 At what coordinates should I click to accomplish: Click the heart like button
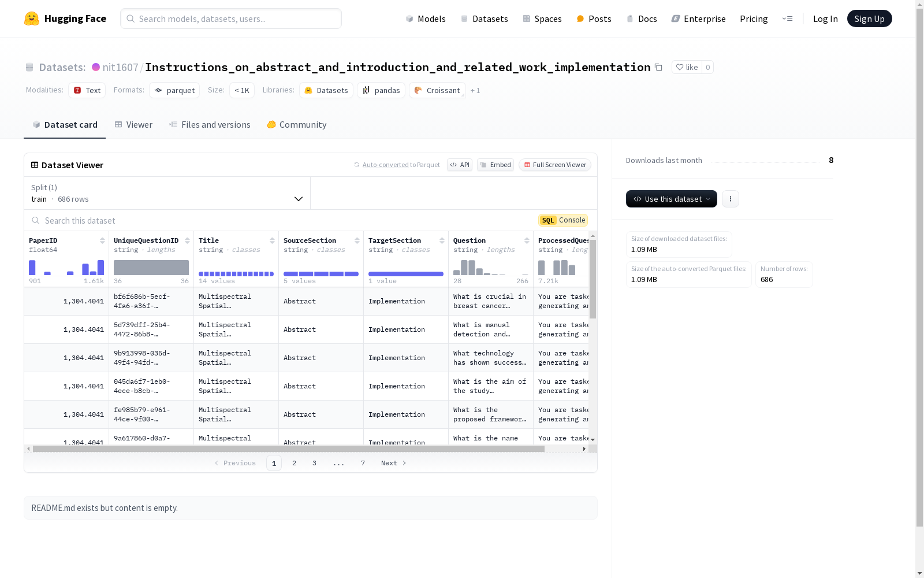coord(687,67)
